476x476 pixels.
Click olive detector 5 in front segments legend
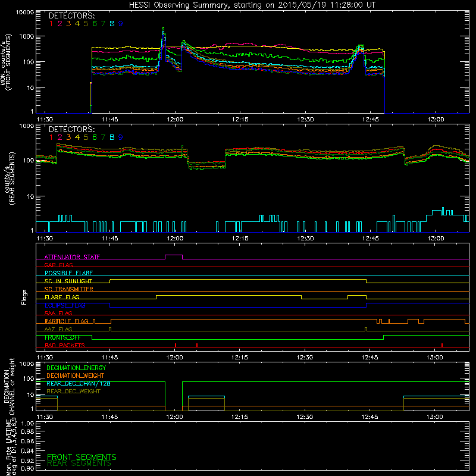[x=86, y=24]
